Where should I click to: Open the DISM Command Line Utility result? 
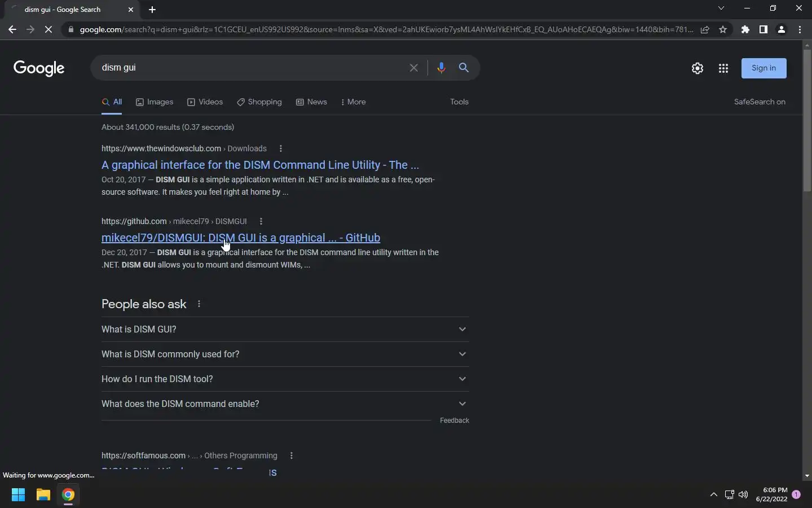point(260,165)
